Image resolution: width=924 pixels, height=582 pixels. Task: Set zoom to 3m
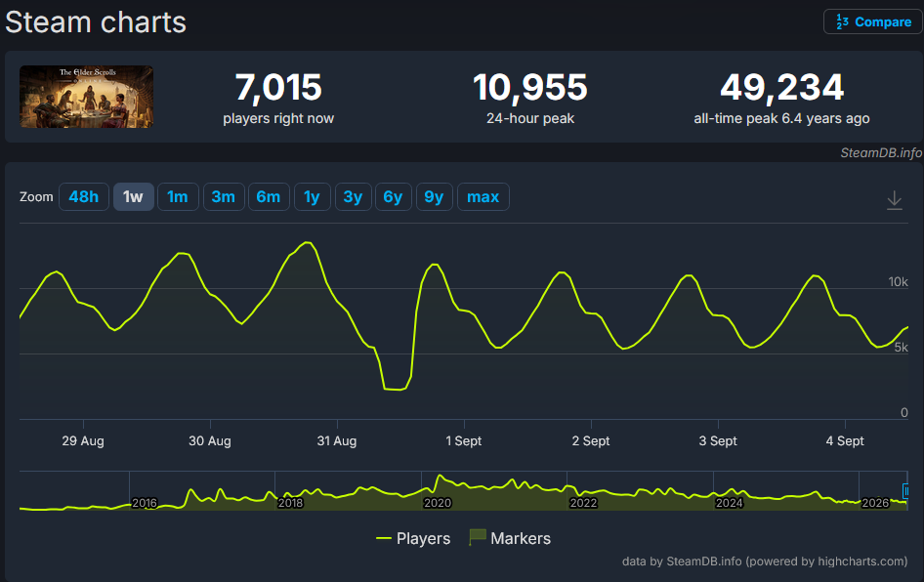pos(224,196)
